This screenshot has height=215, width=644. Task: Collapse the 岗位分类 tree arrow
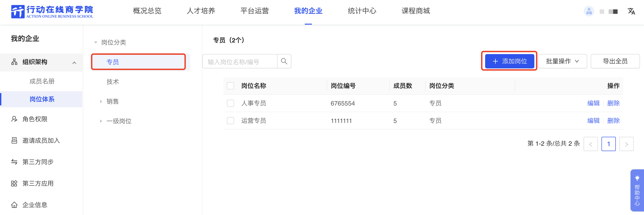[x=96, y=42]
